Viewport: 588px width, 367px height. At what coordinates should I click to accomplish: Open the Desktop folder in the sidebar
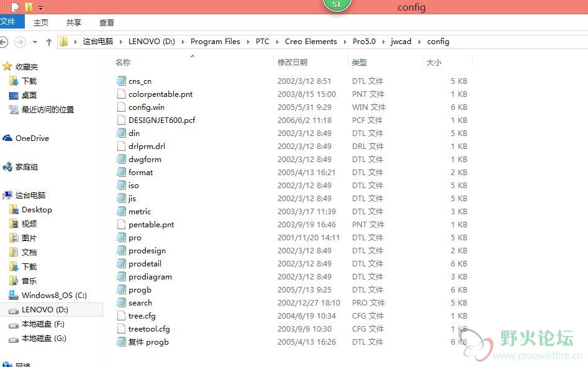pyautogui.click(x=37, y=209)
